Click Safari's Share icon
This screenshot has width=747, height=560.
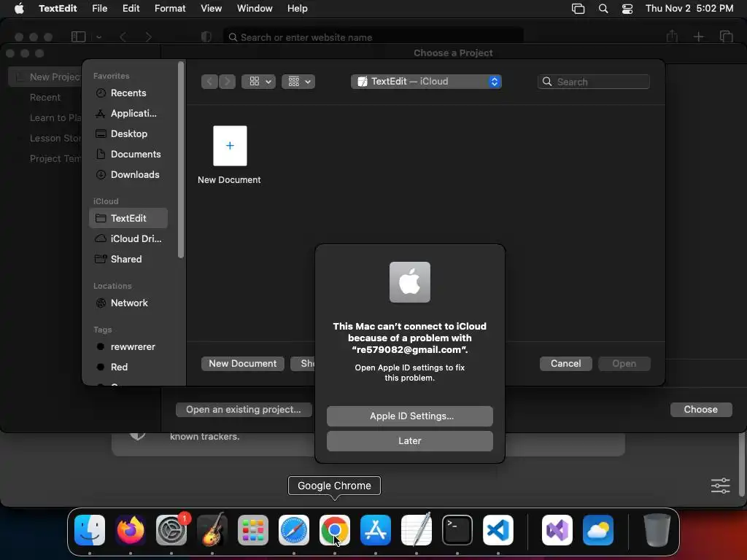click(672, 36)
